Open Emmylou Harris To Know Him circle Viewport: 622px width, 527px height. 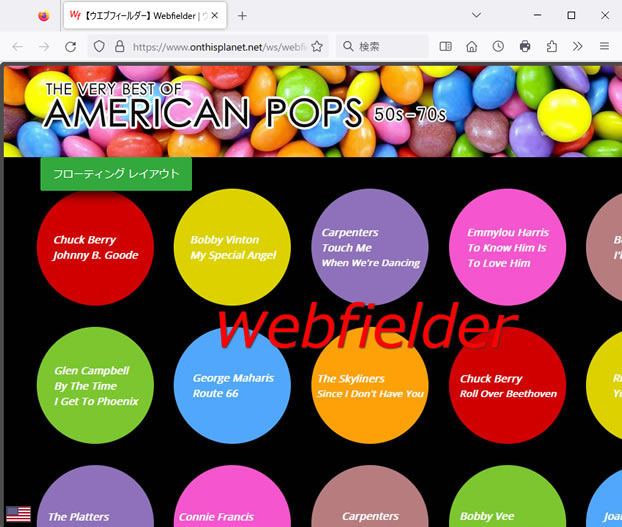pyautogui.click(x=507, y=247)
